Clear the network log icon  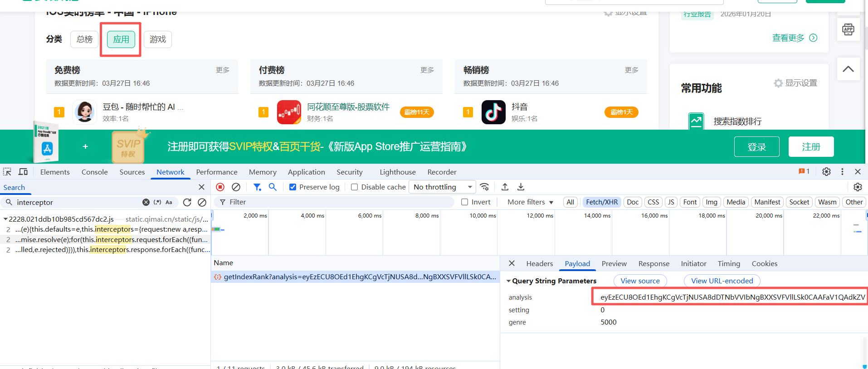(x=236, y=187)
